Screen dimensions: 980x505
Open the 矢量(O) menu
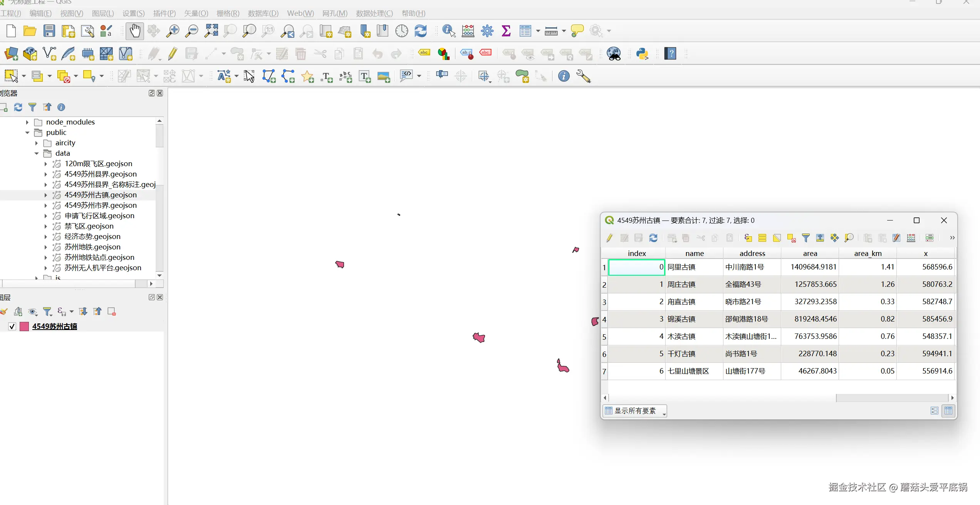(x=196, y=13)
